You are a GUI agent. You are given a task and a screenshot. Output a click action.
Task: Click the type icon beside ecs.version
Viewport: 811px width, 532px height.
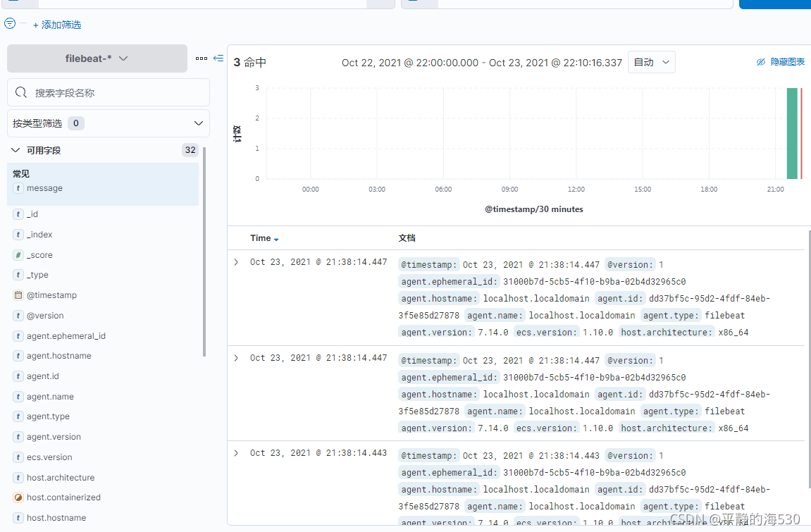18,457
